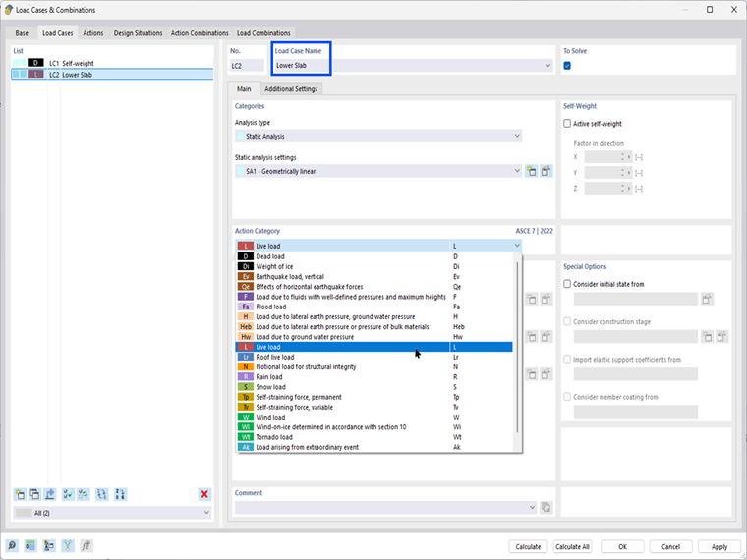Click the L color swatch of LC2
The height and width of the screenshot is (560, 747).
click(x=35, y=75)
